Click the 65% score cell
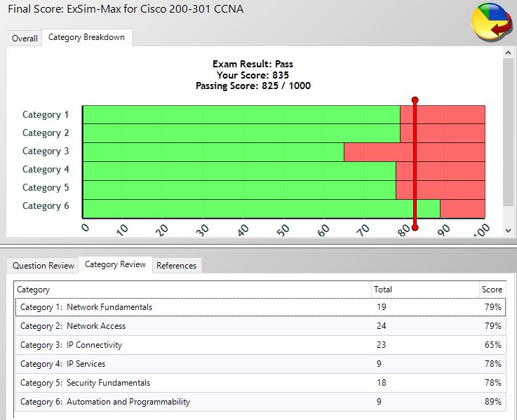This screenshot has height=420, width=517. (x=493, y=345)
